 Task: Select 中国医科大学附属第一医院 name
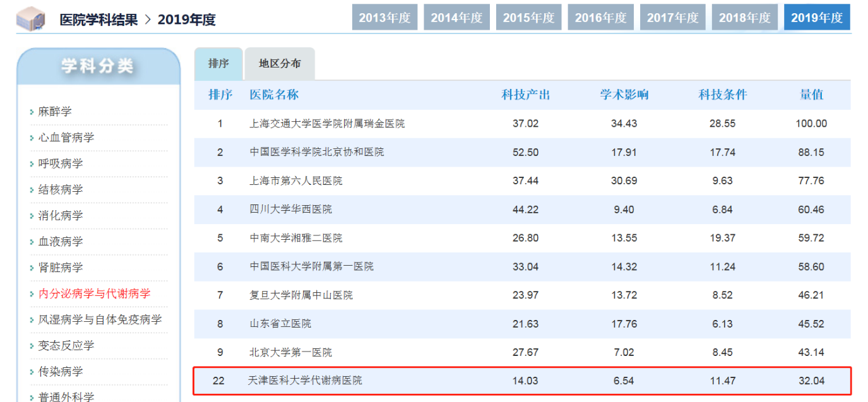(311, 266)
